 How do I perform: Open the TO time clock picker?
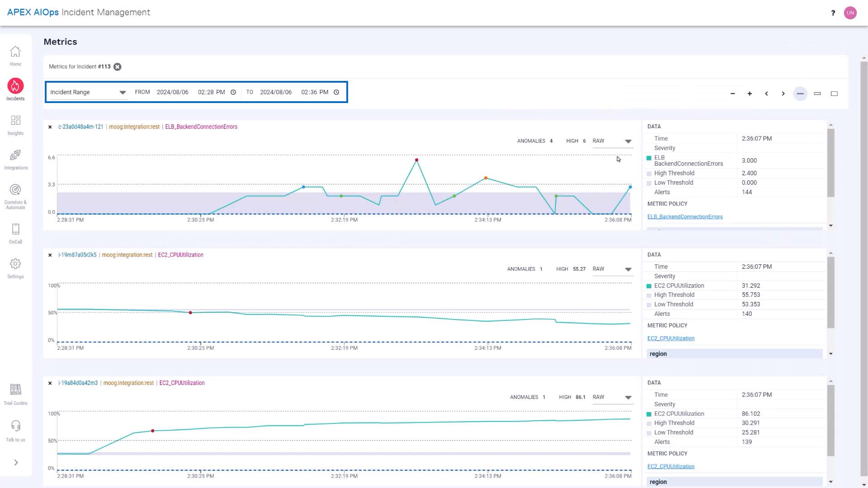336,92
